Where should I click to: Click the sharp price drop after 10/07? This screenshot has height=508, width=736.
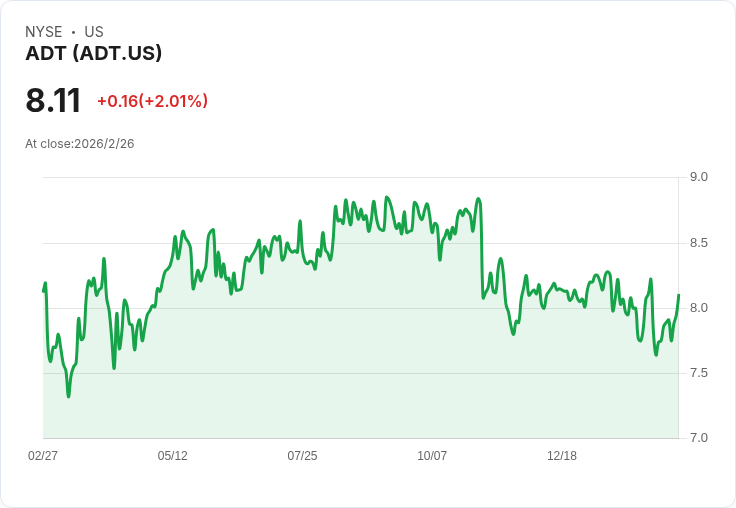(482, 250)
